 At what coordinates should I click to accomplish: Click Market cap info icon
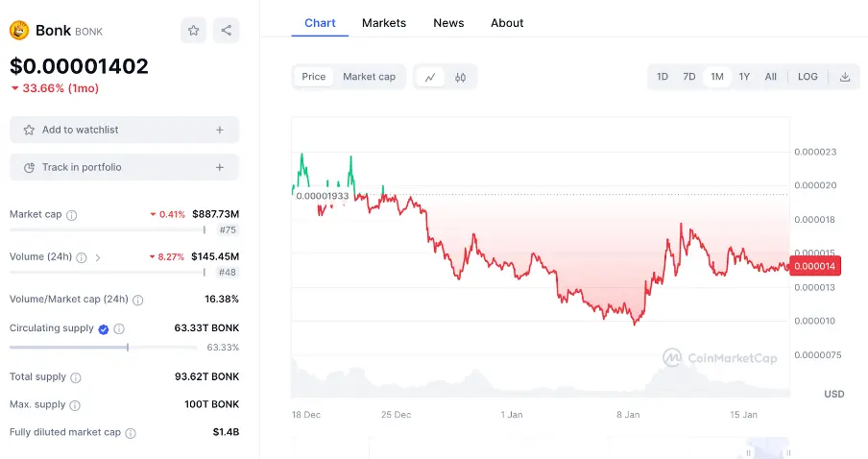pyautogui.click(x=72, y=215)
